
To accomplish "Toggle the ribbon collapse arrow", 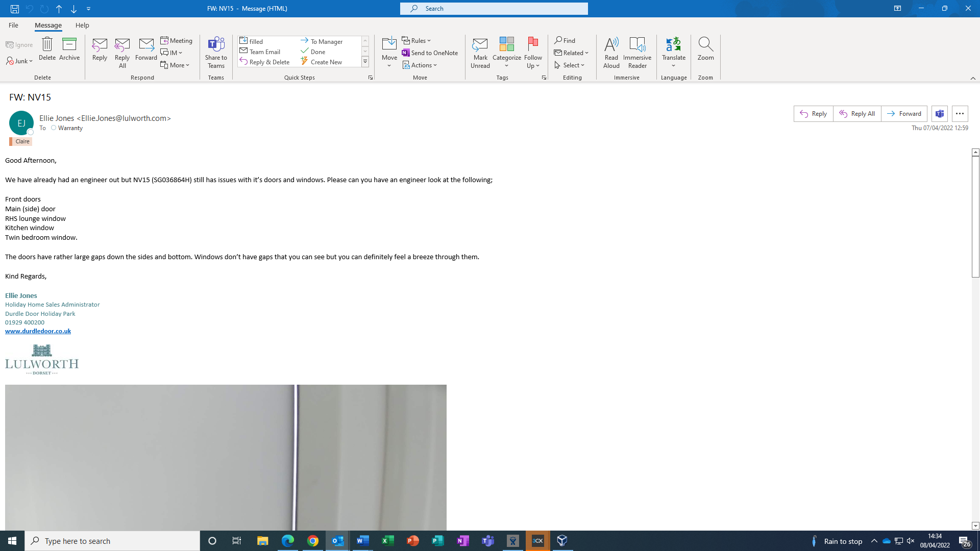I will click(x=973, y=78).
